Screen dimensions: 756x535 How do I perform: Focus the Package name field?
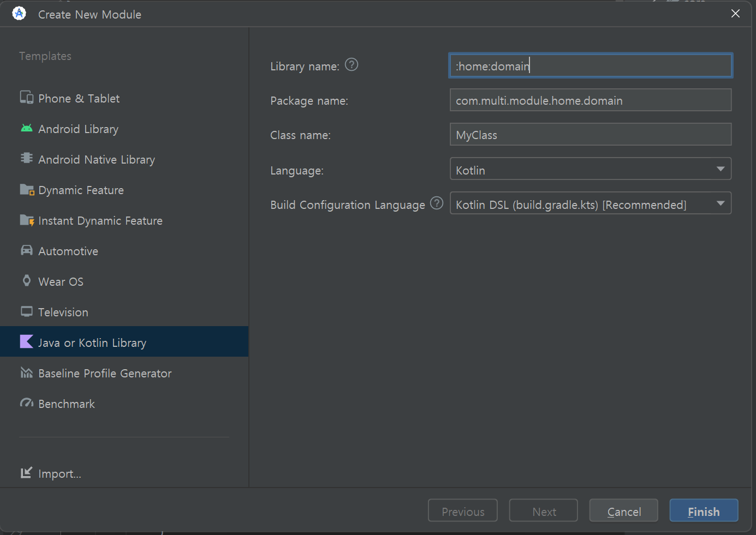(x=591, y=100)
